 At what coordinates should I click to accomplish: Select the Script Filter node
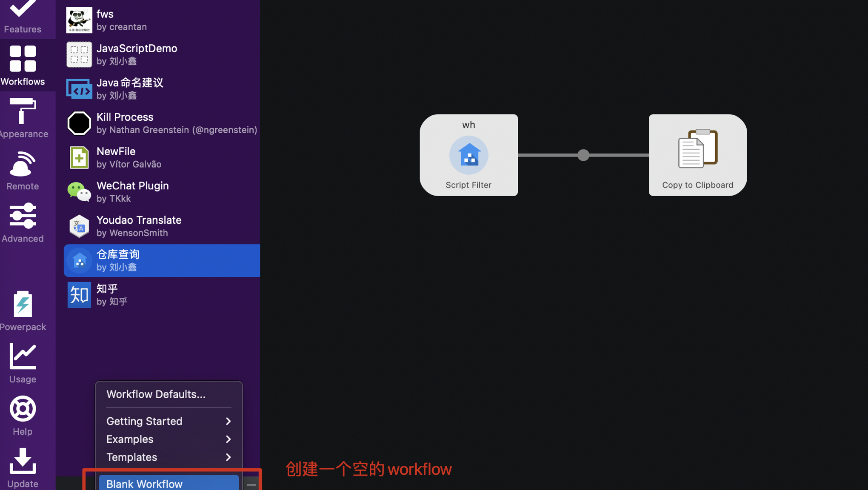(x=468, y=155)
